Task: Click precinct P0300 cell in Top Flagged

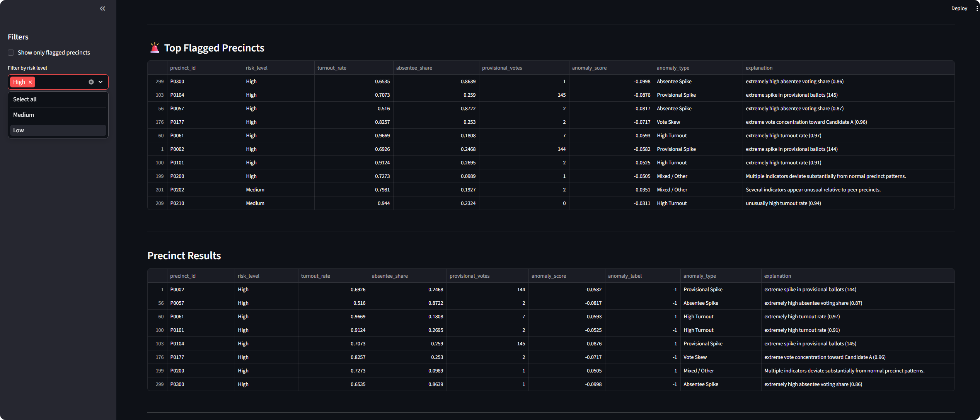Action: [x=177, y=82]
